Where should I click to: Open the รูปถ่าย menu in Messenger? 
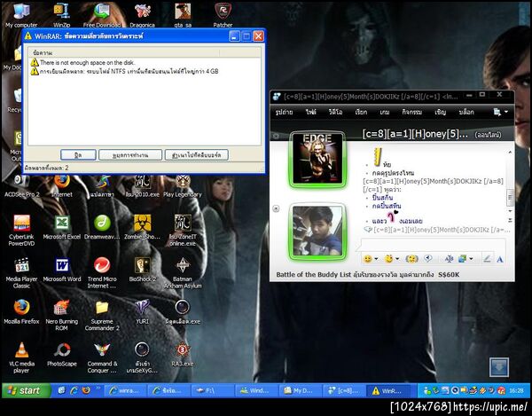[284, 112]
